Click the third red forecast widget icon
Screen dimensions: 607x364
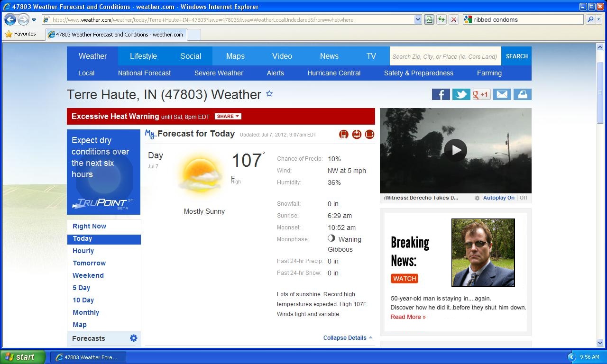[369, 135]
